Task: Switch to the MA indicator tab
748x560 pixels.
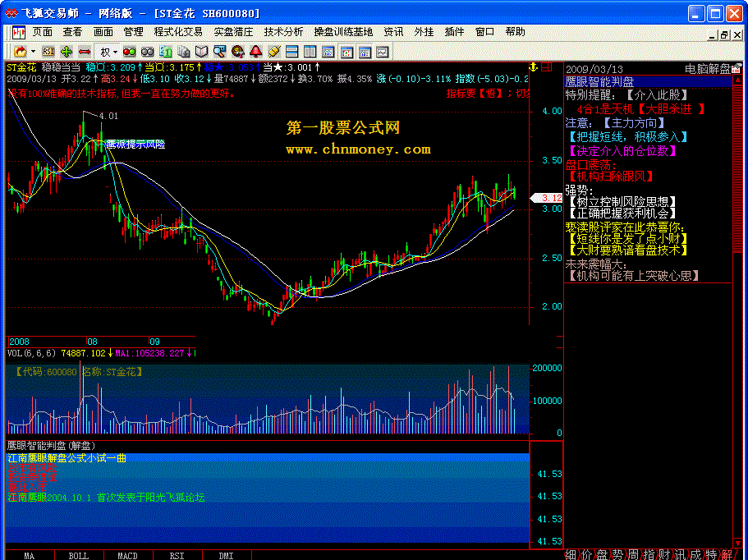Action: coord(29,556)
